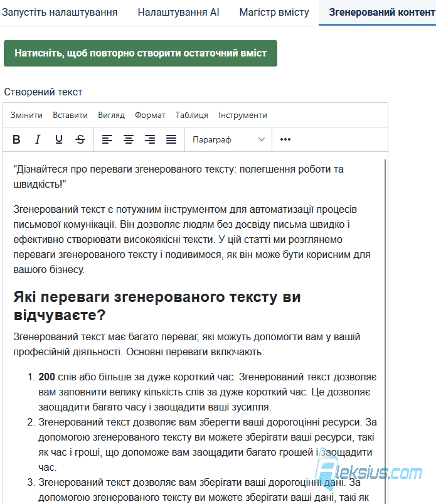Open the Вставити menu
436x504 pixels.
point(70,115)
